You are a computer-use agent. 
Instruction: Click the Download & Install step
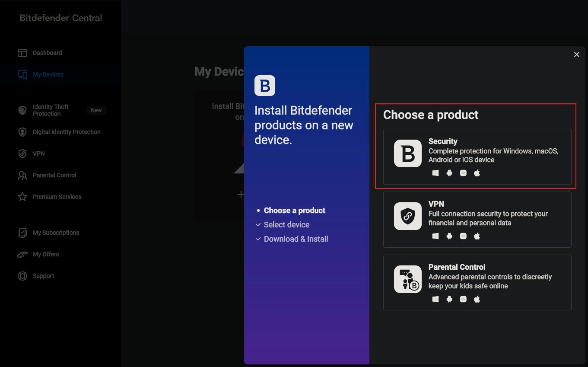coord(296,239)
